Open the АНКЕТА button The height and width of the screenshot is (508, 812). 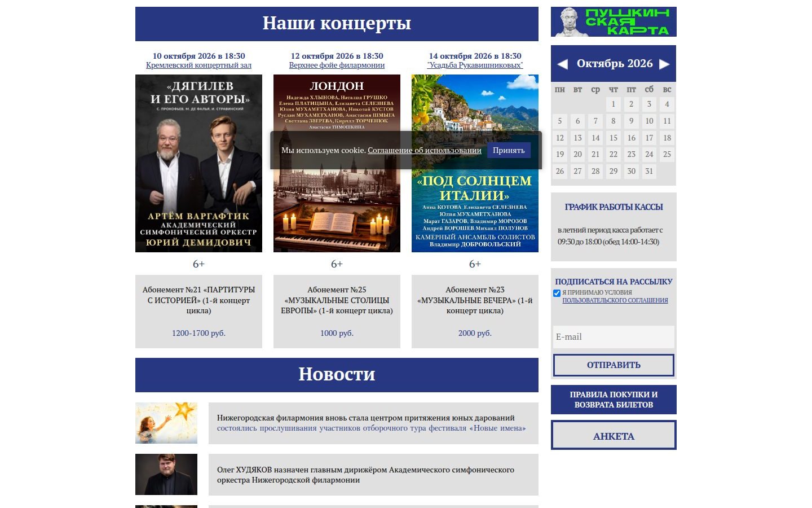(x=614, y=435)
